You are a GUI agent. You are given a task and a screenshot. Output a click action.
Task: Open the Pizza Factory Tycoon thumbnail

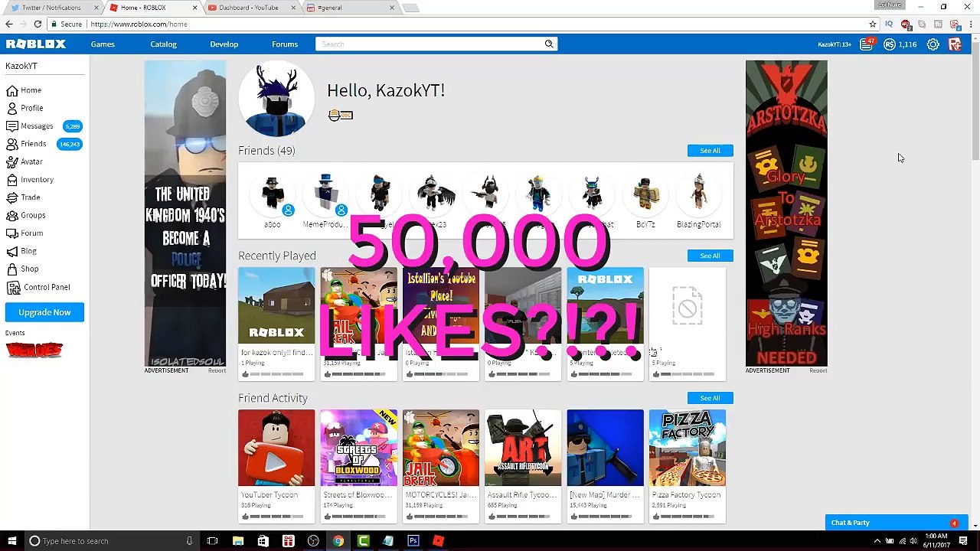[687, 448]
